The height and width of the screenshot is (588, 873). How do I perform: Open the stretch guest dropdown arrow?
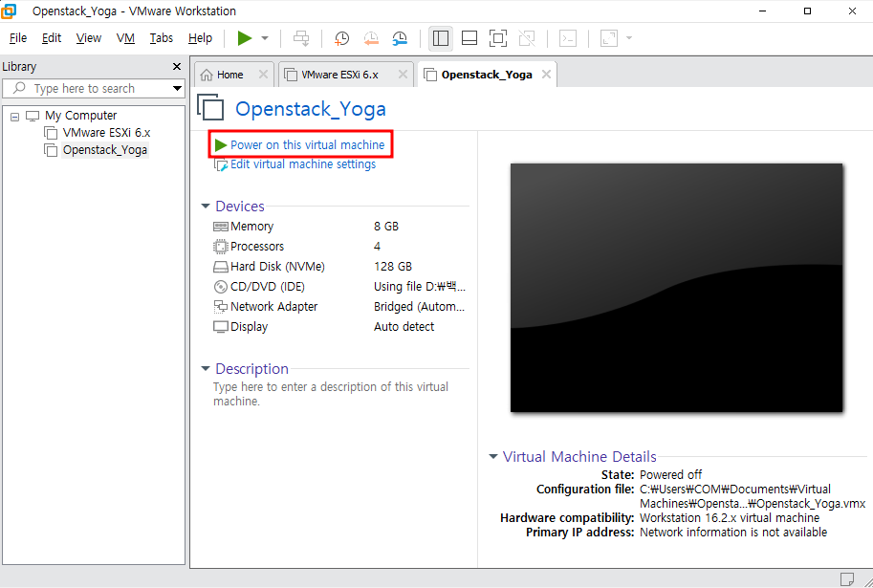pyautogui.click(x=629, y=38)
